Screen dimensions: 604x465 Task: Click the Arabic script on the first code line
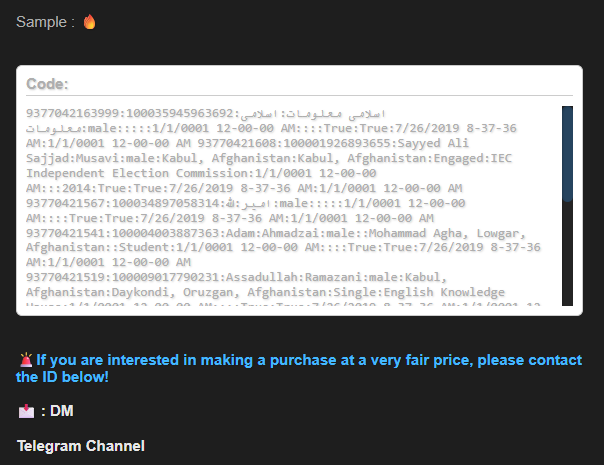[x=312, y=114]
